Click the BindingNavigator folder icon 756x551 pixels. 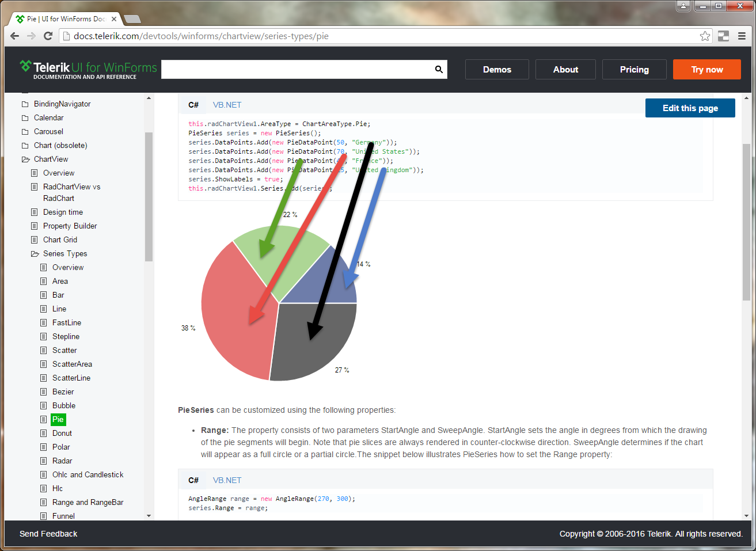click(25, 104)
